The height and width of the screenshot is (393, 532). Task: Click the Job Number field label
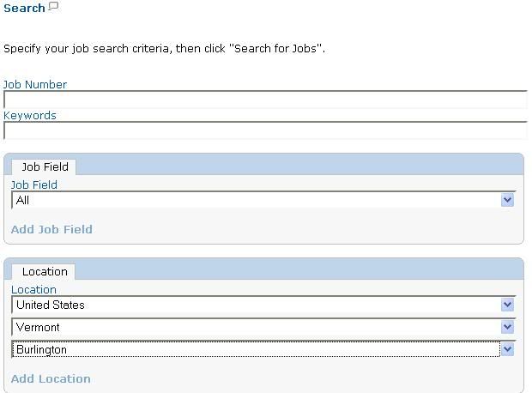tap(35, 84)
